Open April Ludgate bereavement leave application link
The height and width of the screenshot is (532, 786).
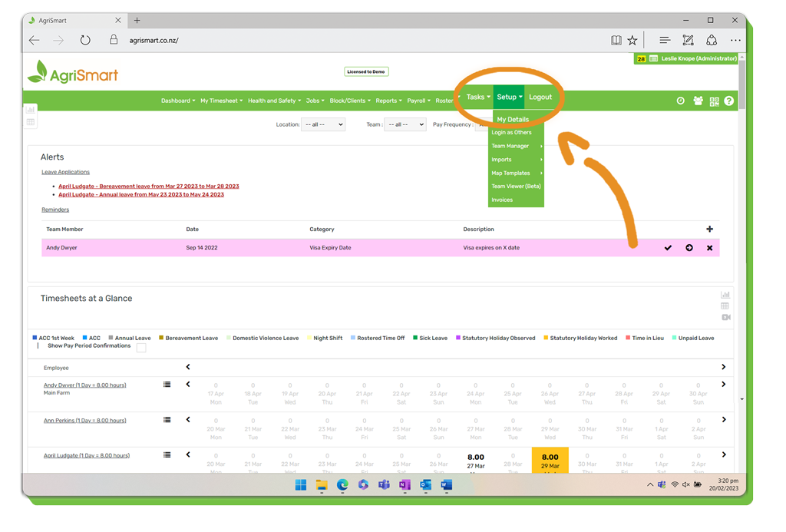pos(148,187)
